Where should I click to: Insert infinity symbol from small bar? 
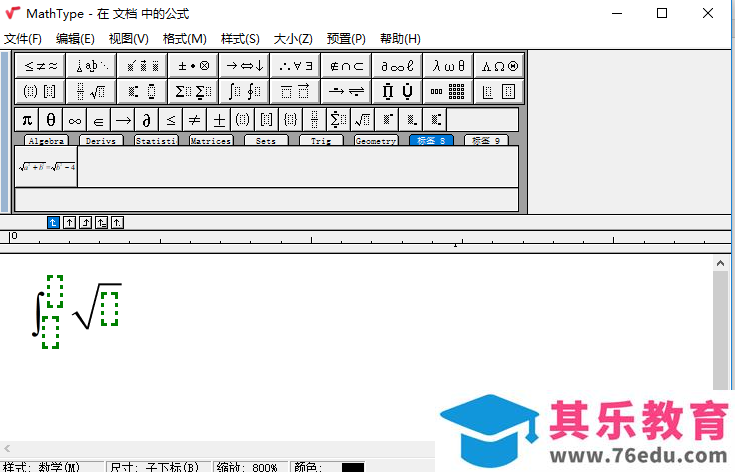(75, 120)
